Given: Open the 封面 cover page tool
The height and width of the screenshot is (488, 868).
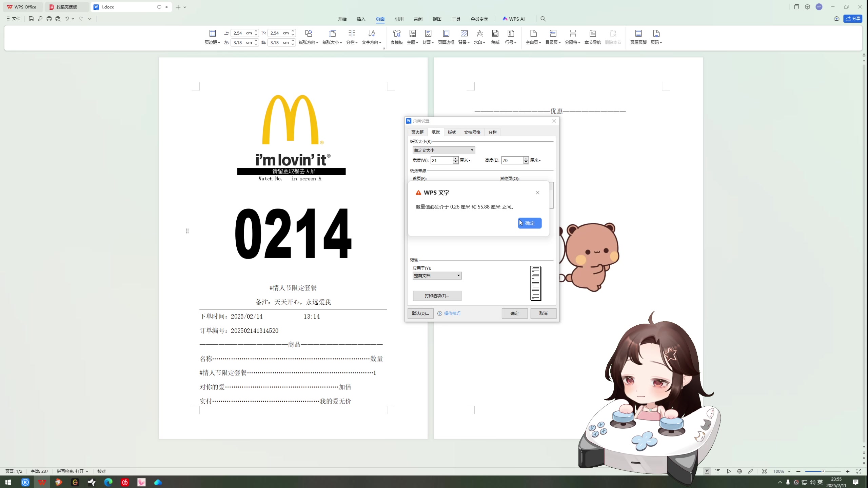Looking at the screenshot, I should [x=428, y=37].
